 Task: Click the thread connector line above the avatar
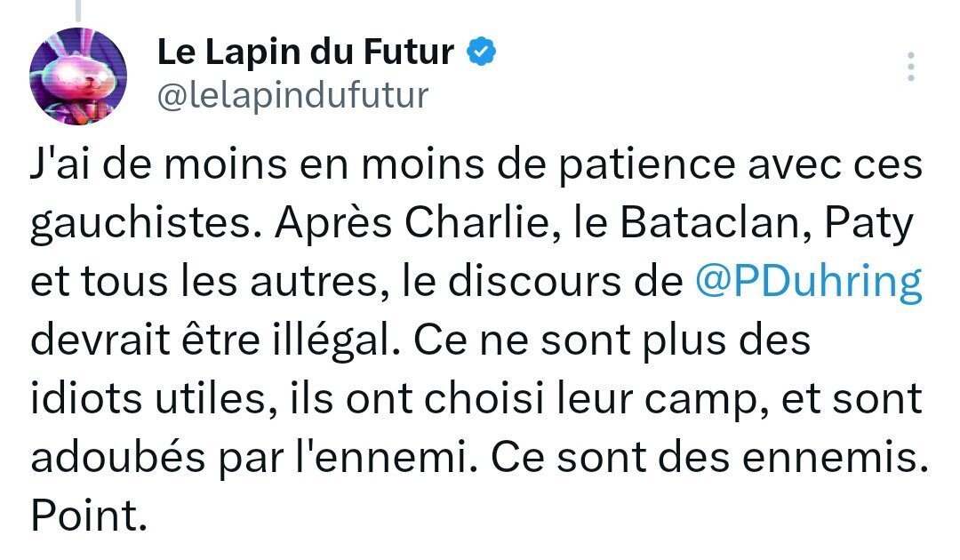click(x=78, y=11)
